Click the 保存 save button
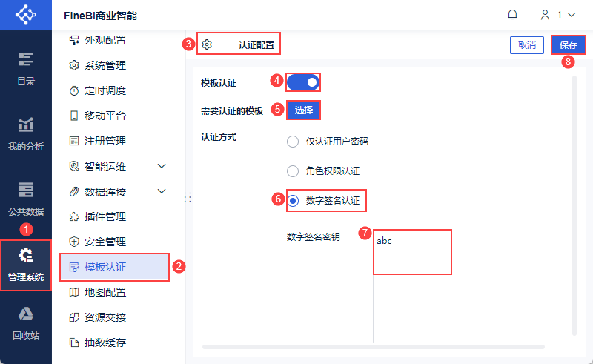 pyautogui.click(x=569, y=44)
